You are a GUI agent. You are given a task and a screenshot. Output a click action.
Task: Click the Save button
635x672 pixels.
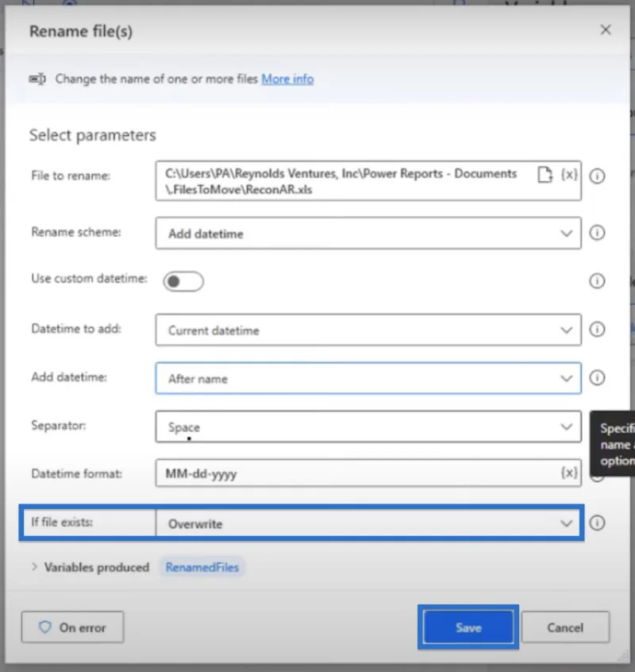point(468,628)
